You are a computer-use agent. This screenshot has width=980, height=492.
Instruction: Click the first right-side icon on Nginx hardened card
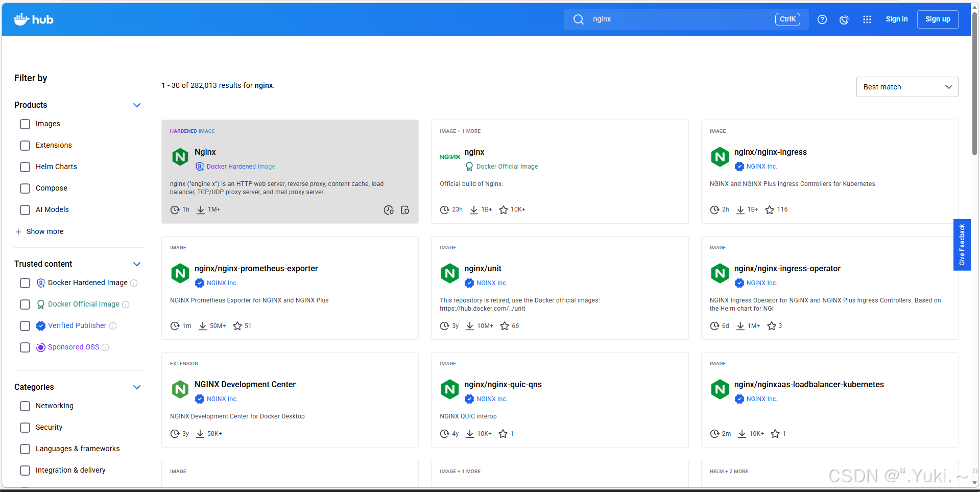[388, 210]
